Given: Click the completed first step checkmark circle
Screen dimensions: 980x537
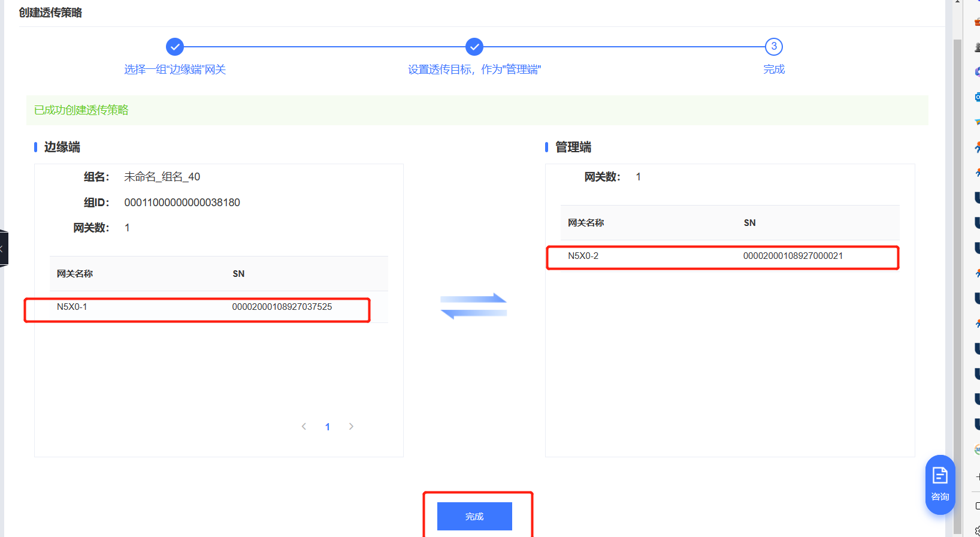Looking at the screenshot, I should click(175, 47).
